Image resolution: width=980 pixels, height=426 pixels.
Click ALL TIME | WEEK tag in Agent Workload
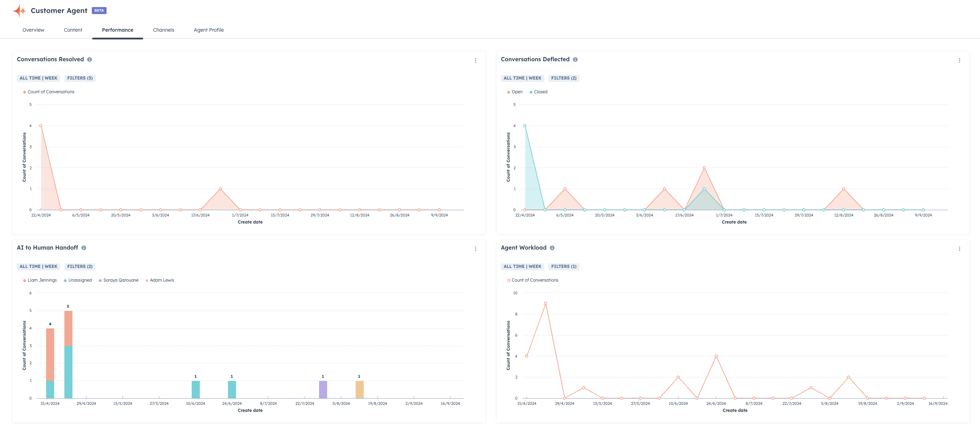pyautogui.click(x=522, y=267)
